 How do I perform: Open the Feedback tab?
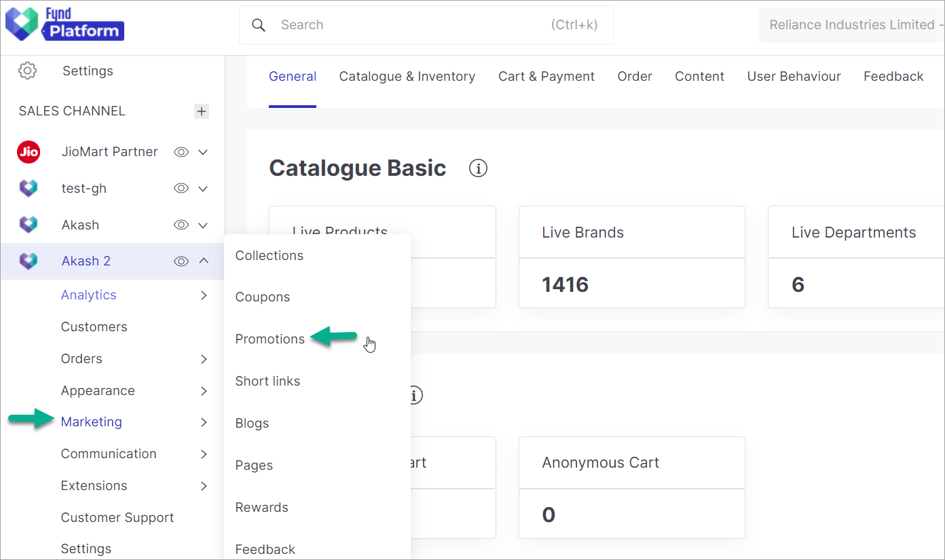coord(893,77)
